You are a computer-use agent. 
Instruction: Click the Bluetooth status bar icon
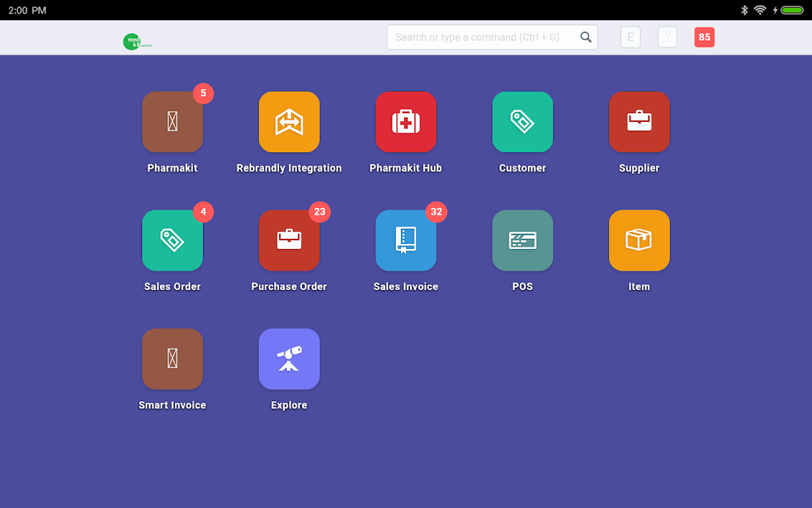click(745, 10)
